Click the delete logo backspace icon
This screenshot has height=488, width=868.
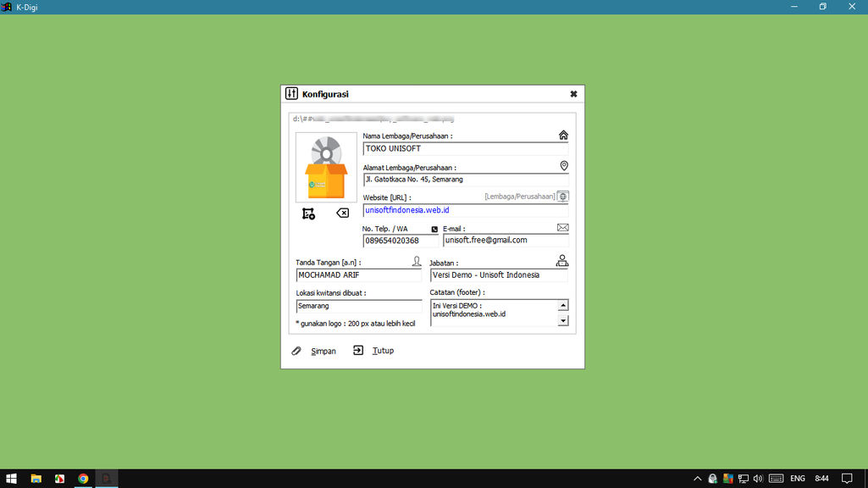[x=342, y=213]
